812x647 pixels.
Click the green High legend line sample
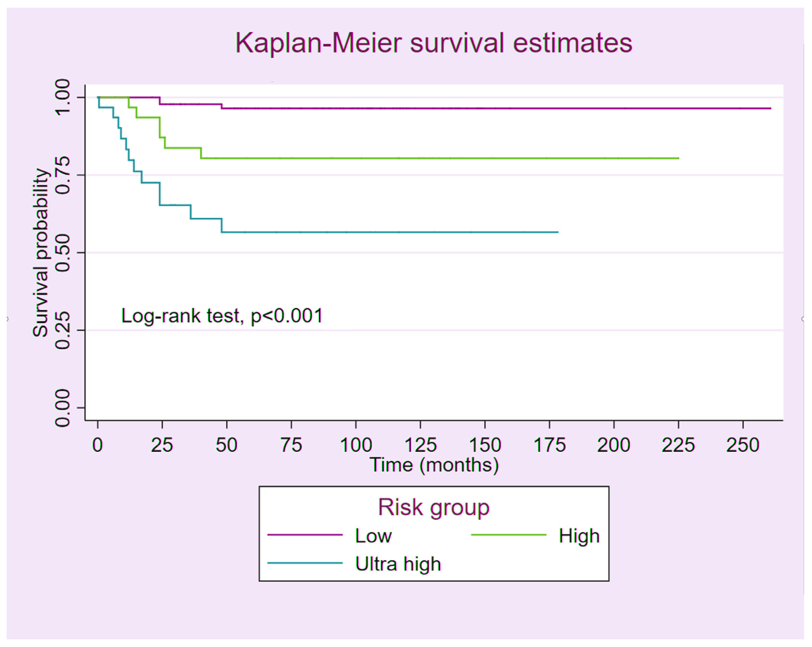pyautogui.click(x=508, y=535)
